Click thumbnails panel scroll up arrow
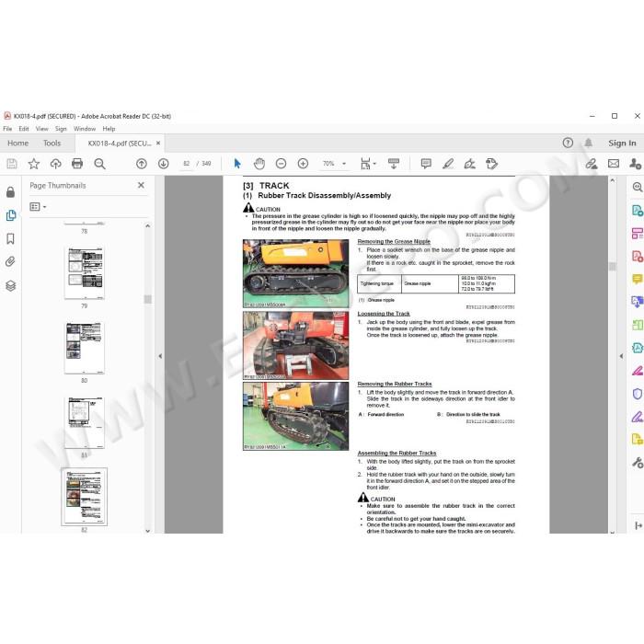 [x=148, y=226]
